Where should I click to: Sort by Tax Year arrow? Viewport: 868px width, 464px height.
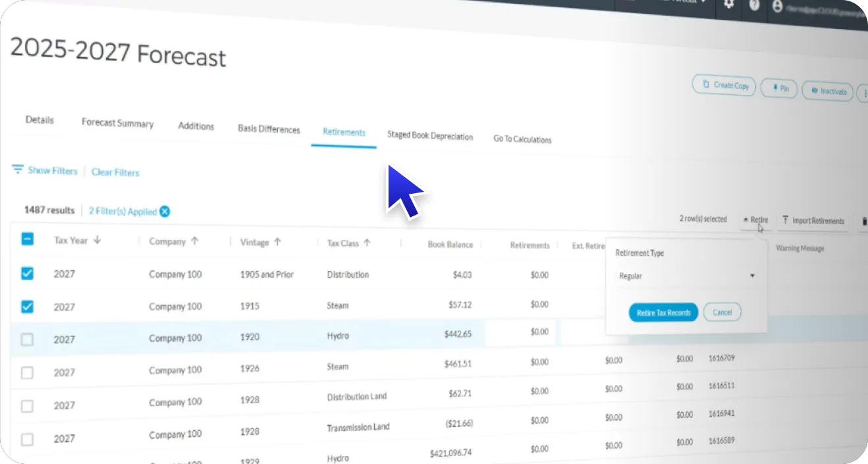[97, 241]
